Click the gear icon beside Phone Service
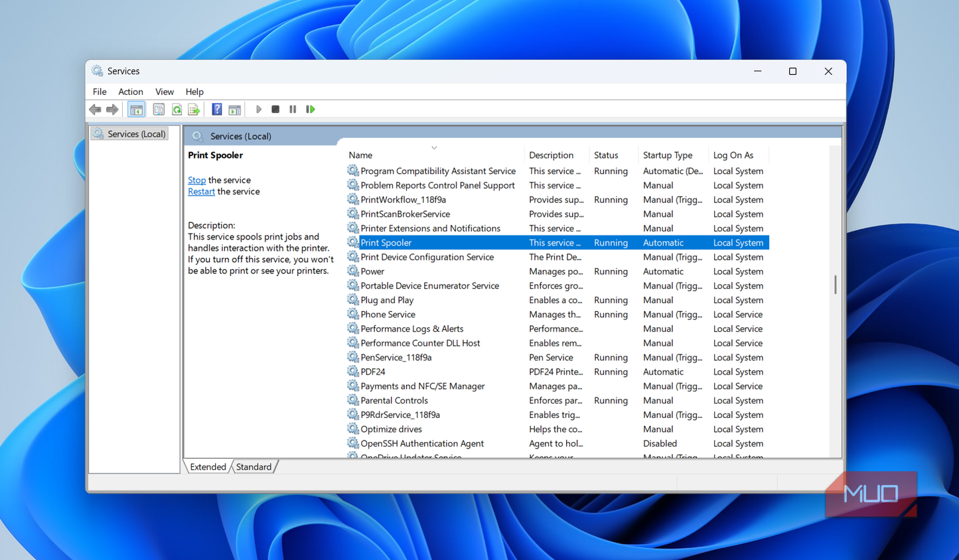The width and height of the screenshot is (959, 560). pos(352,315)
